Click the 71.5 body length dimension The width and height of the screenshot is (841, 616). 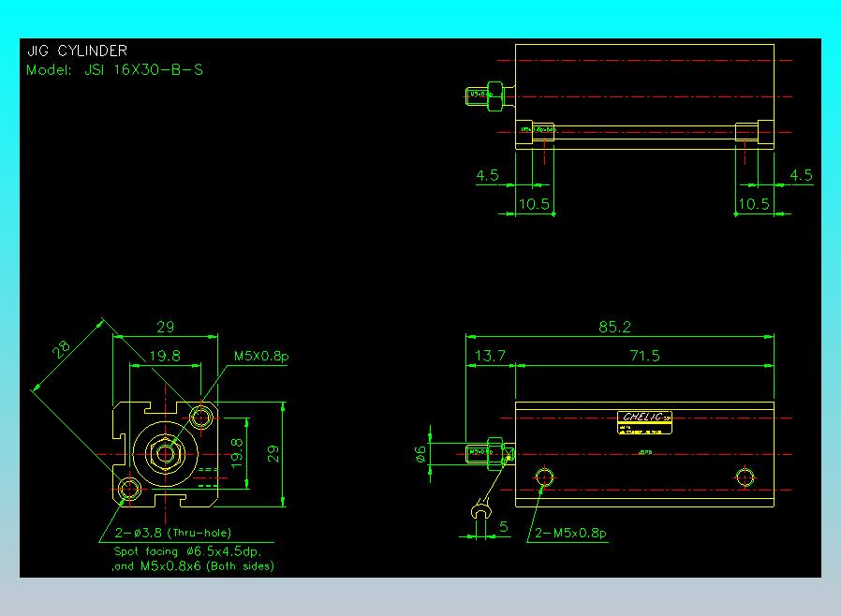click(x=644, y=356)
